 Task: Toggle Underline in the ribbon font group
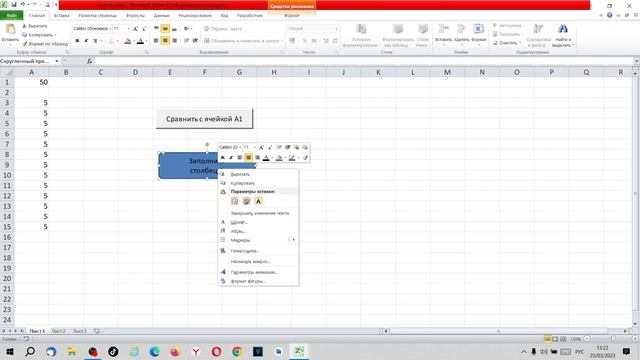[x=95, y=41]
